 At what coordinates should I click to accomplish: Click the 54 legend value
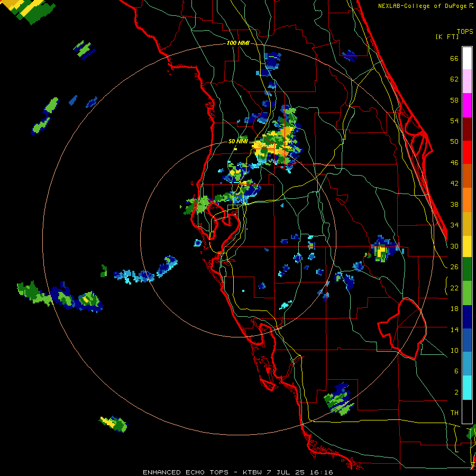coord(454,121)
